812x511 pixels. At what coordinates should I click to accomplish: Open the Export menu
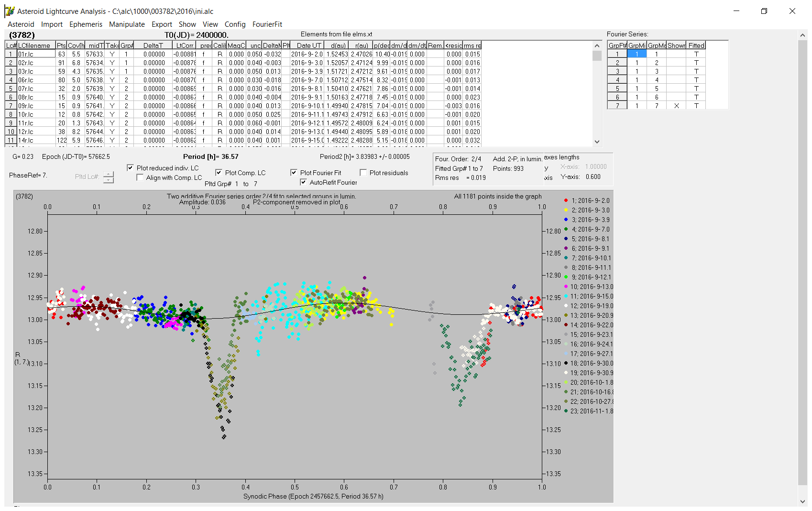pos(162,24)
